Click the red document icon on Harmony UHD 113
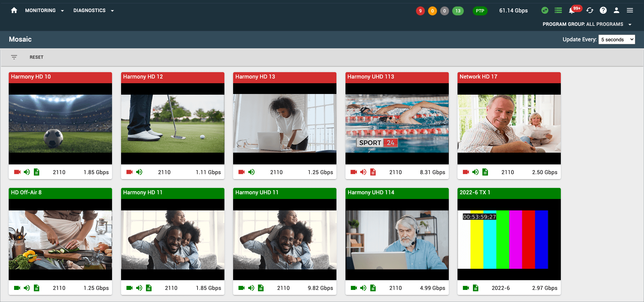Screen dimensions: 644x302 point(373,172)
